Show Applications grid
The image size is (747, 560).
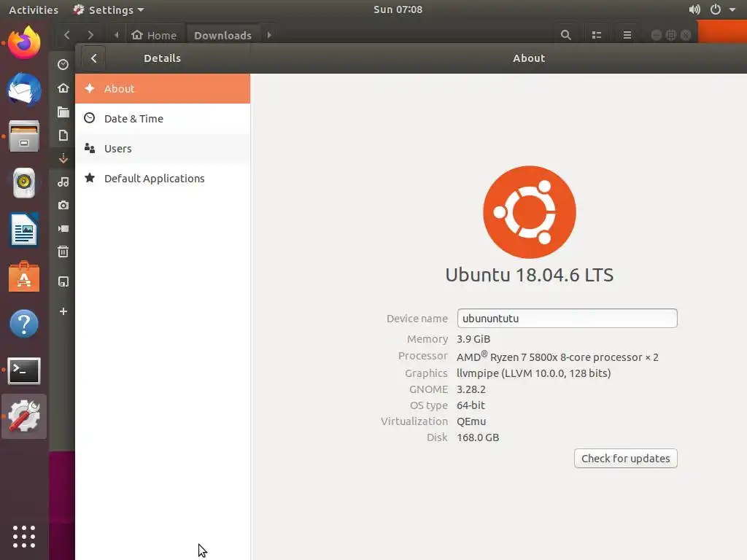(24, 537)
